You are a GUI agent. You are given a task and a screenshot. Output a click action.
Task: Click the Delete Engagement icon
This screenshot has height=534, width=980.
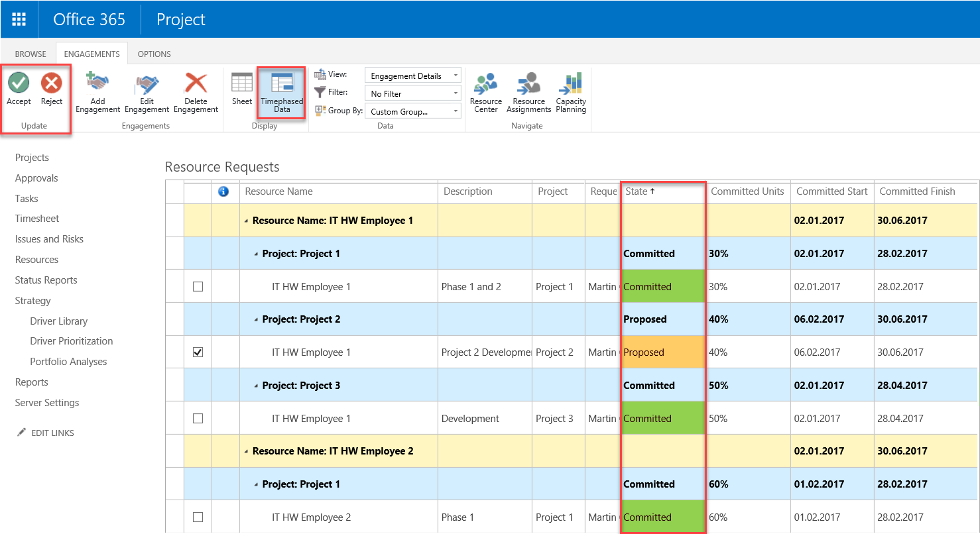(x=196, y=84)
